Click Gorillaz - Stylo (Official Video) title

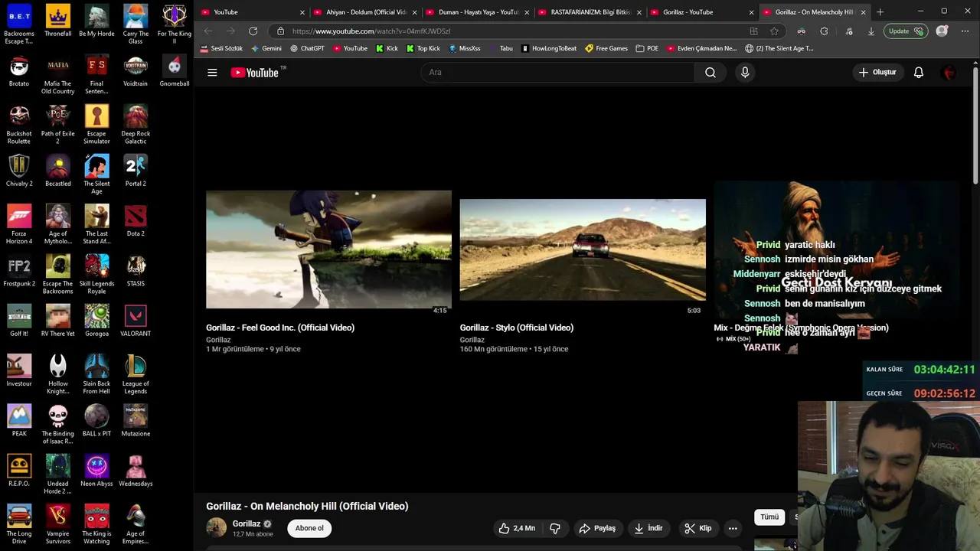click(517, 328)
